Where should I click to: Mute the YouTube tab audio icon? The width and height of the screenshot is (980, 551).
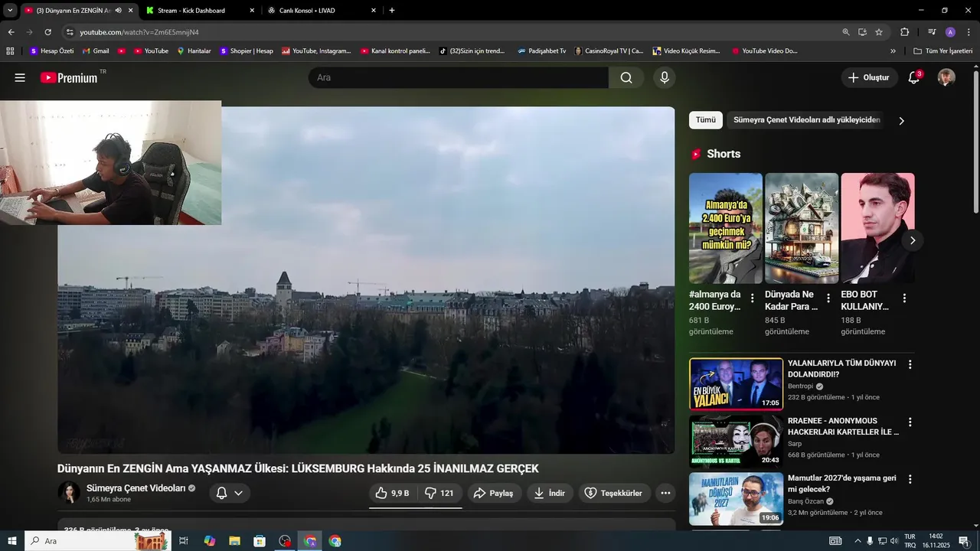(x=118, y=11)
